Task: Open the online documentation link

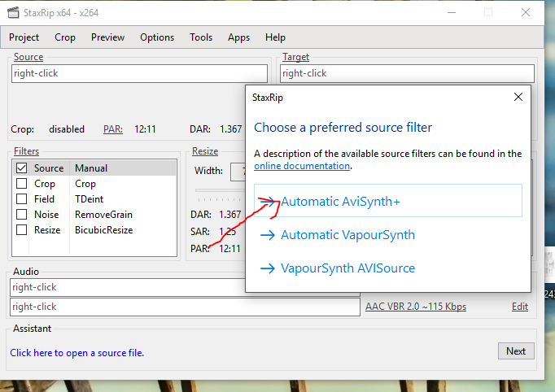Action: click(x=302, y=166)
